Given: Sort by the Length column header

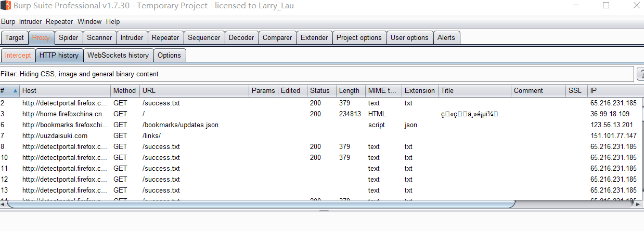Looking at the screenshot, I should pyautogui.click(x=351, y=90).
